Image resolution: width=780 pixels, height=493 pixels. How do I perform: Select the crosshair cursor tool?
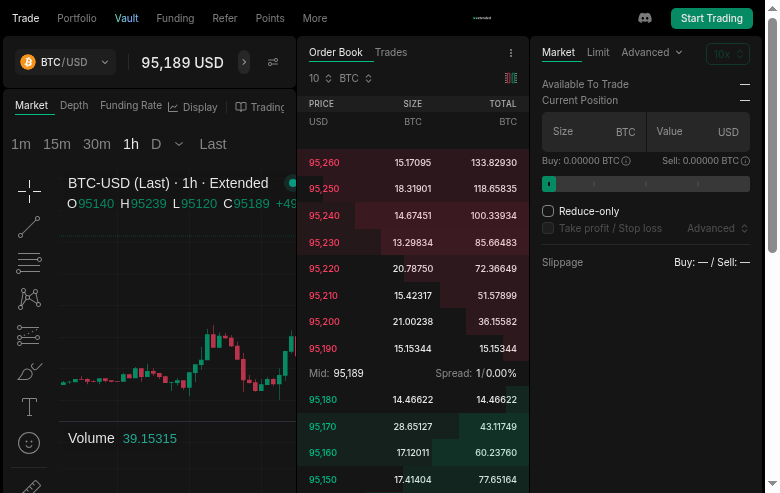pyautogui.click(x=29, y=190)
